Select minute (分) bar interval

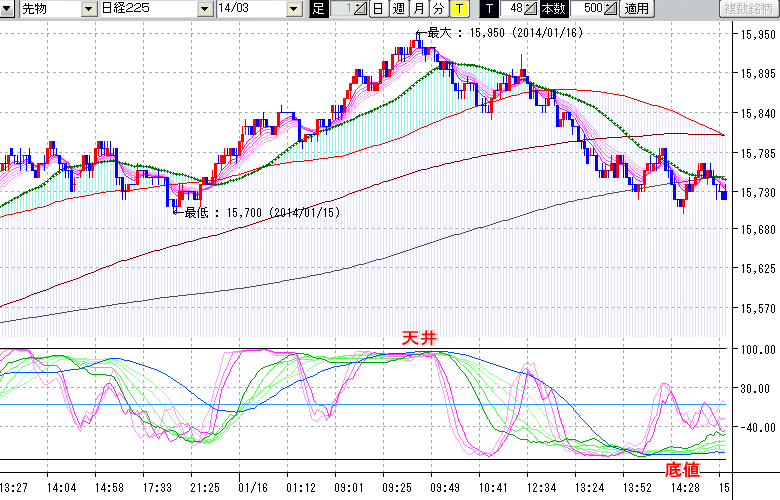pyautogui.click(x=438, y=9)
